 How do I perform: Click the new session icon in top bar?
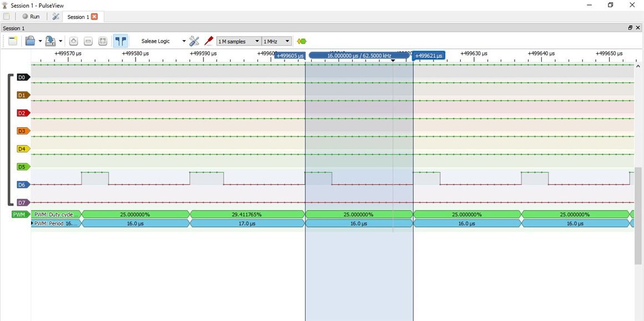[7, 17]
